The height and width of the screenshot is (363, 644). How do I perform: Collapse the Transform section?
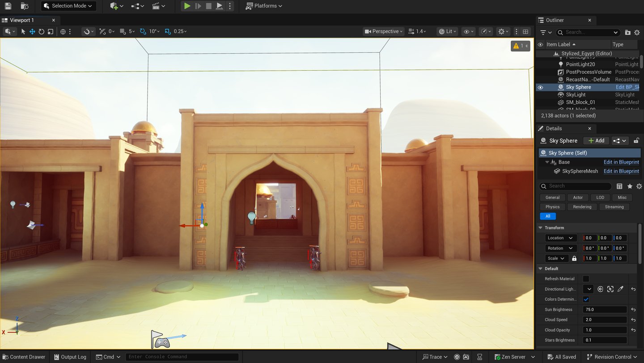(x=540, y=228)
